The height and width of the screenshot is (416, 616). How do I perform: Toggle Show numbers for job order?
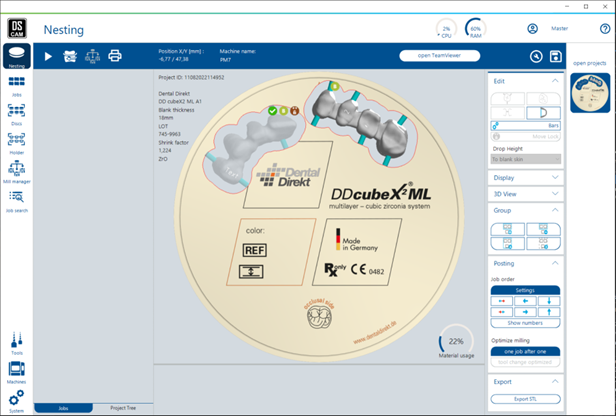point(526,324)
